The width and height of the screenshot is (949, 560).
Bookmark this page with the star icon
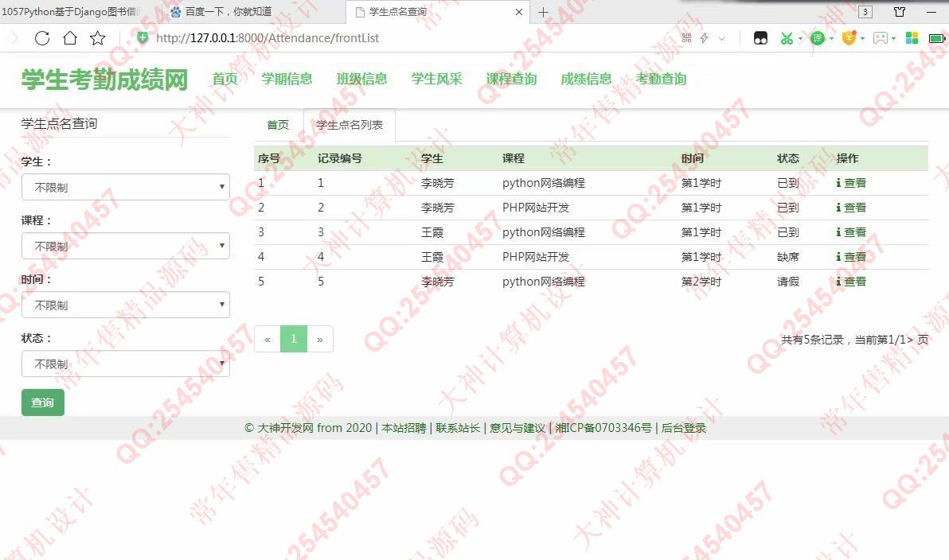pos(97,38)
